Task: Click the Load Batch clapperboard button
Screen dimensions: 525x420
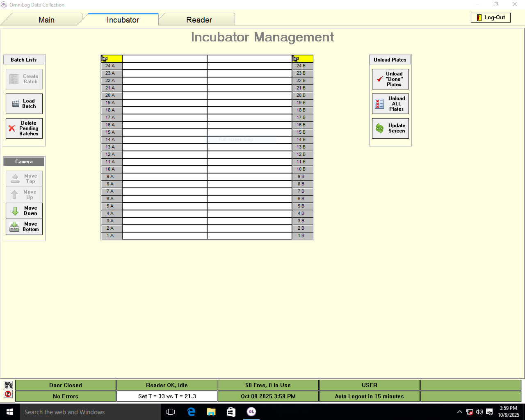Action: (x=24, y=104)
